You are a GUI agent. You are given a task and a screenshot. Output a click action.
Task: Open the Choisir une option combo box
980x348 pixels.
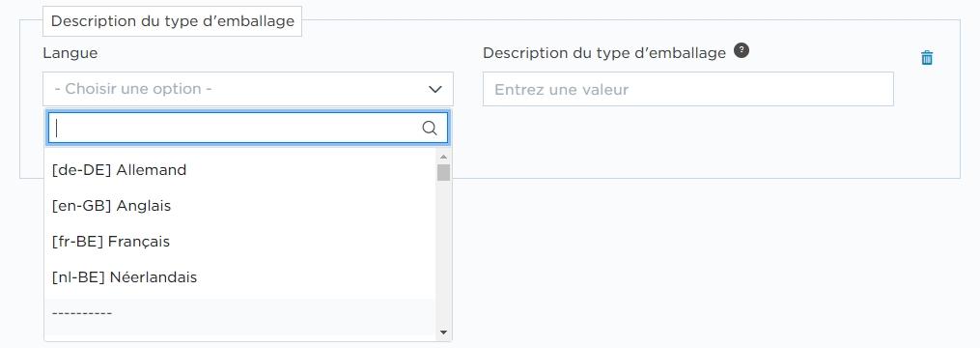point(248,89)
